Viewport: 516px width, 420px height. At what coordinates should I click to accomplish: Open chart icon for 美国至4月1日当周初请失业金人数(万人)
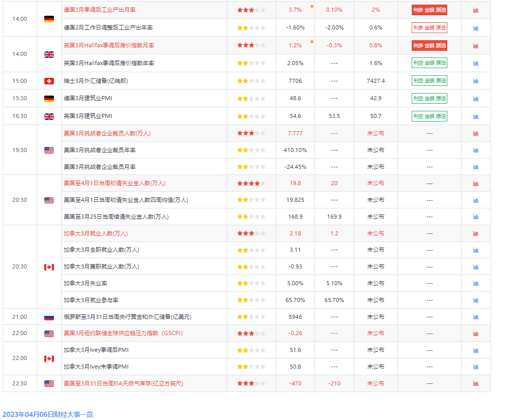pyautogui.click(x=475, y=184)
